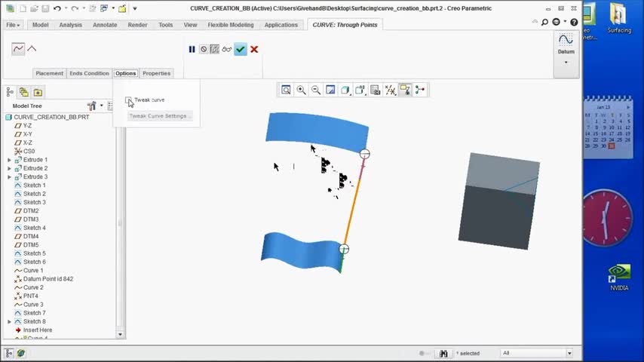
Task: Click the Zoom Out icon
Action: (316, 90)
